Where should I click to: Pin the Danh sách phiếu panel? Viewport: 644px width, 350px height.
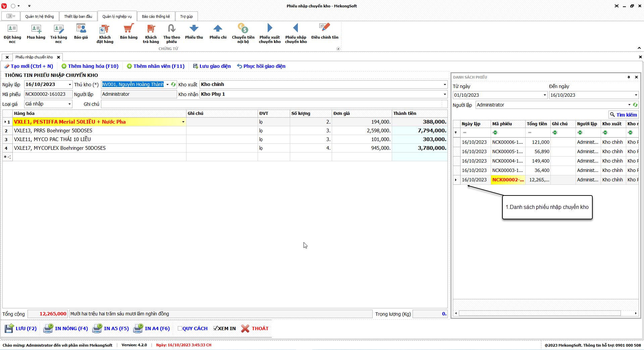(629, 77)
